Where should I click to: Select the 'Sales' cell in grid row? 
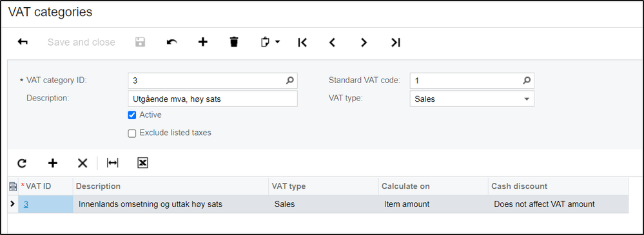[x=324, y=204]
